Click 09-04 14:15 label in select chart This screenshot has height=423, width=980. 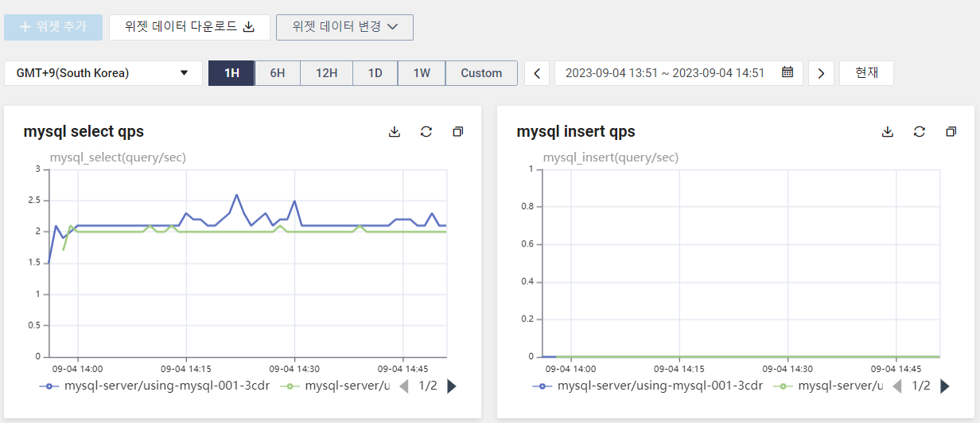coord(186,369)
